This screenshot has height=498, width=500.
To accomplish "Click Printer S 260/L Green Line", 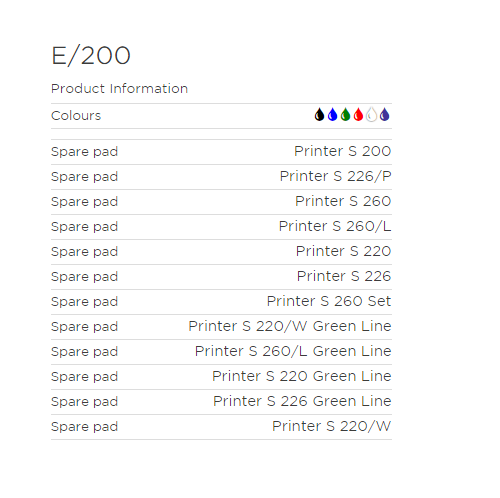I will coord(293,351).
